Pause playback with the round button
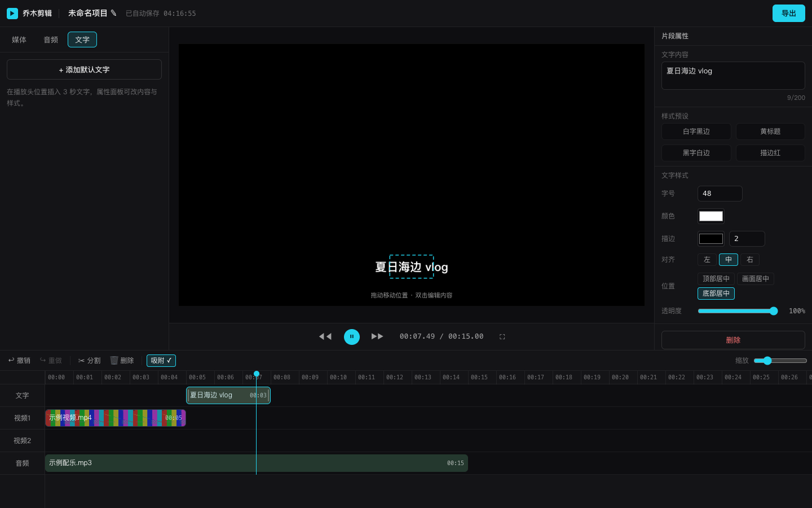The width and height of the screenshot is (812, 508). click(352, 337)
